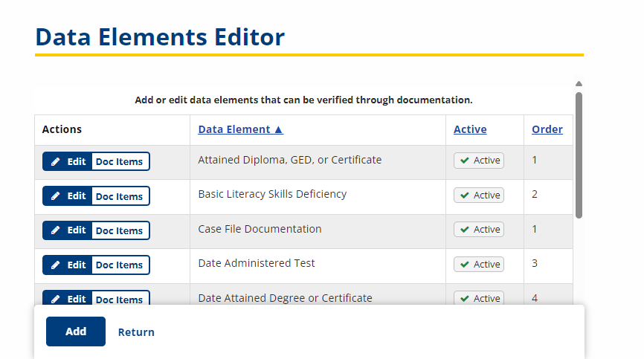The width and height of the screenshot is (644, 359).
Task: Open Doc Items for Date Administered Test
Action: pyautogui.click(x=120, y=265)
